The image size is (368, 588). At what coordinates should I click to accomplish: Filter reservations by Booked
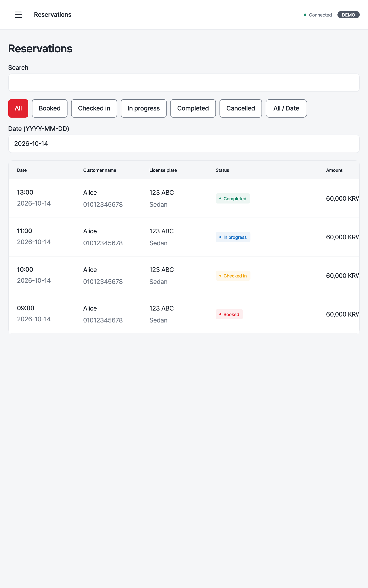click(x=50, y=108)
